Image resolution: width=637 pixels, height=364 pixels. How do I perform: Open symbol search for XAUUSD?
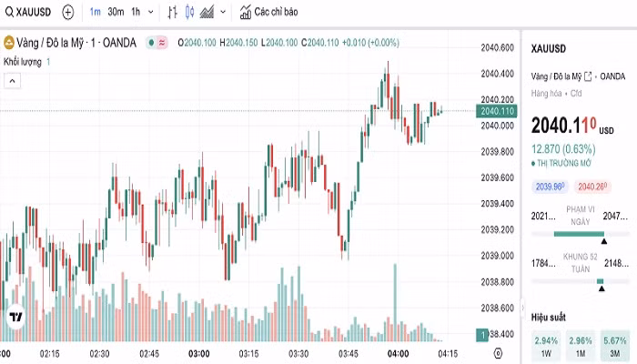(x=28, y=12)
